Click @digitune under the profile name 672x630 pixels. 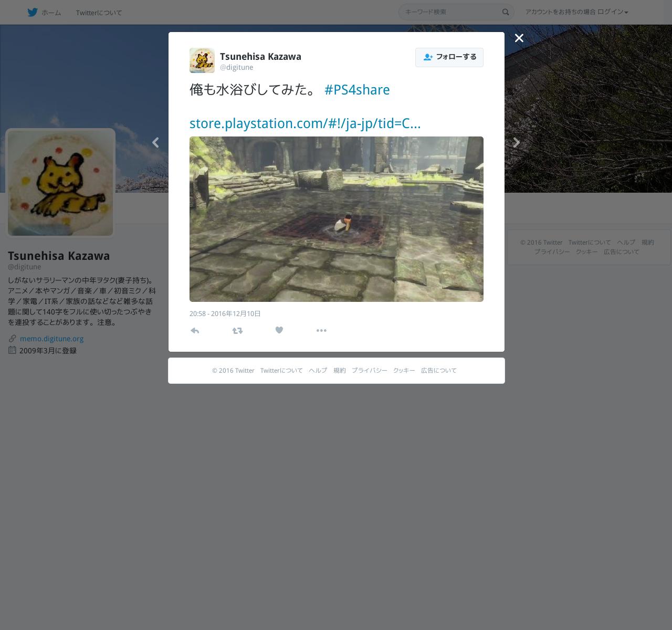coord(24,267)
